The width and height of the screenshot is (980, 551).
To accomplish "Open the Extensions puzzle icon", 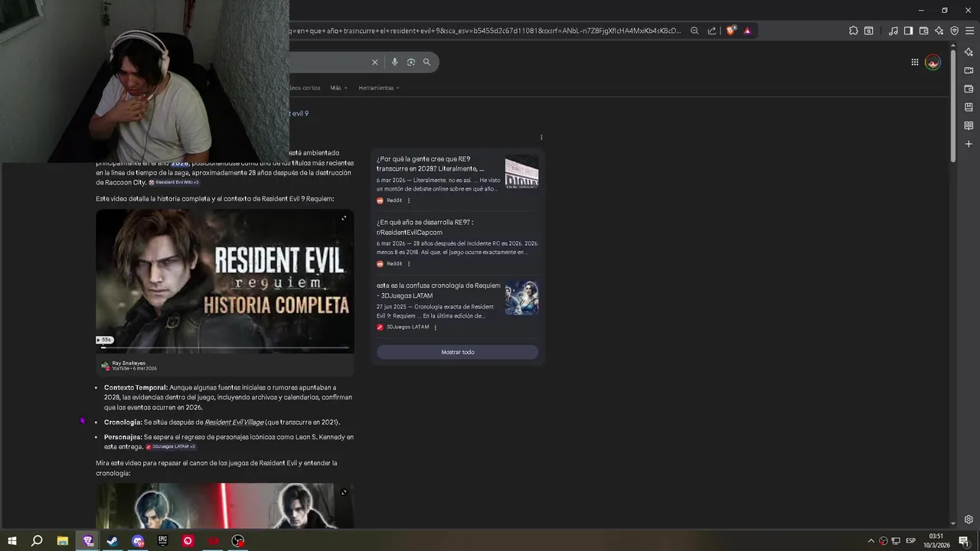I will tap(854, 31).
